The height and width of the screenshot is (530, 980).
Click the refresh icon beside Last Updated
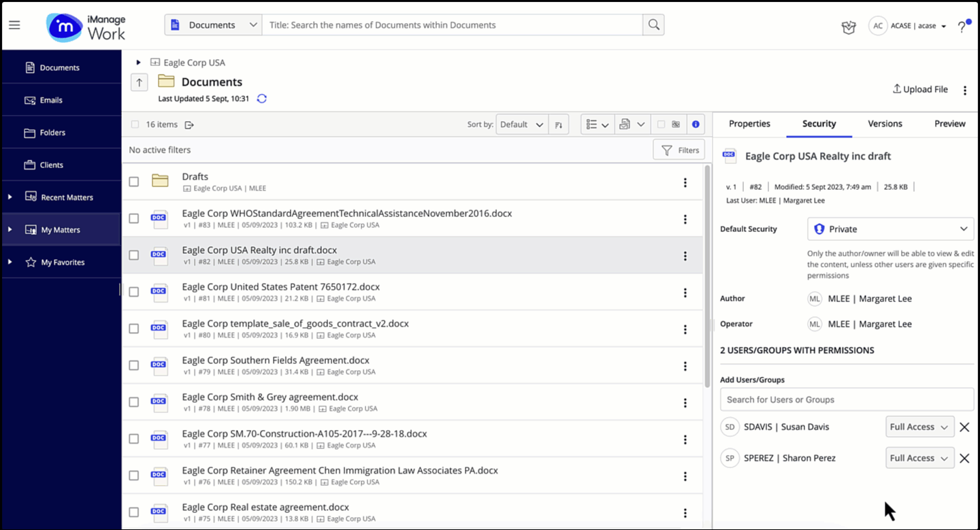[262, 99]
